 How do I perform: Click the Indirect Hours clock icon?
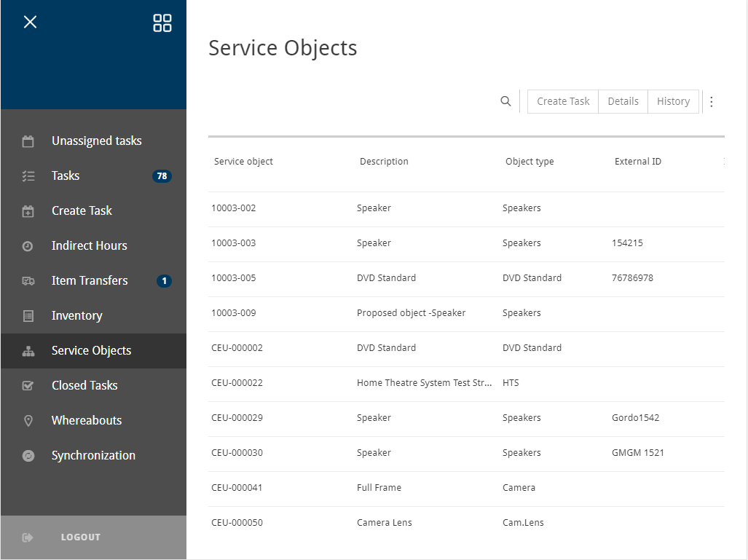[28, 246]
